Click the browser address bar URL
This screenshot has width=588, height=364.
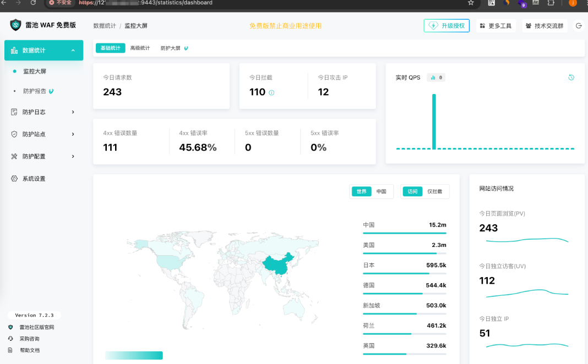(145, 3)
